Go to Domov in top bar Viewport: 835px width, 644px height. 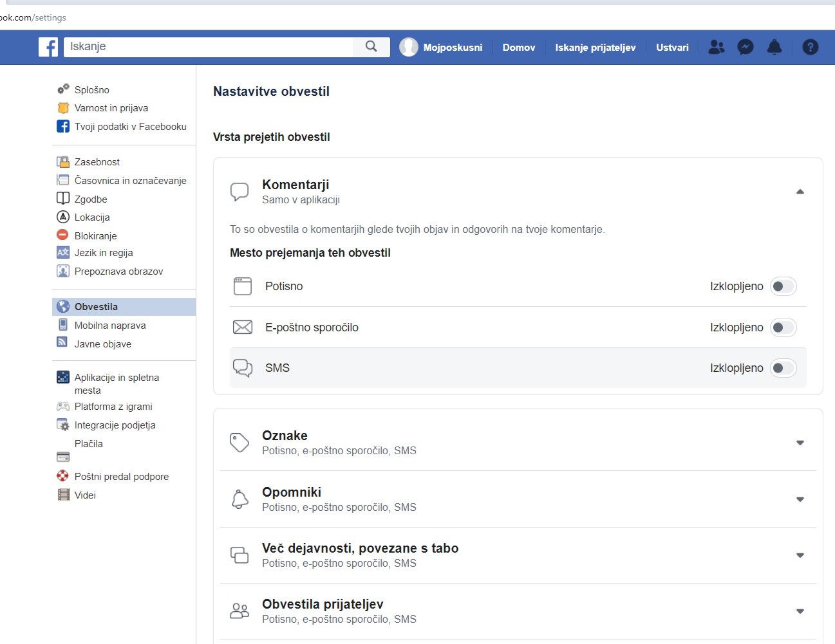click(x=518, y=48)
